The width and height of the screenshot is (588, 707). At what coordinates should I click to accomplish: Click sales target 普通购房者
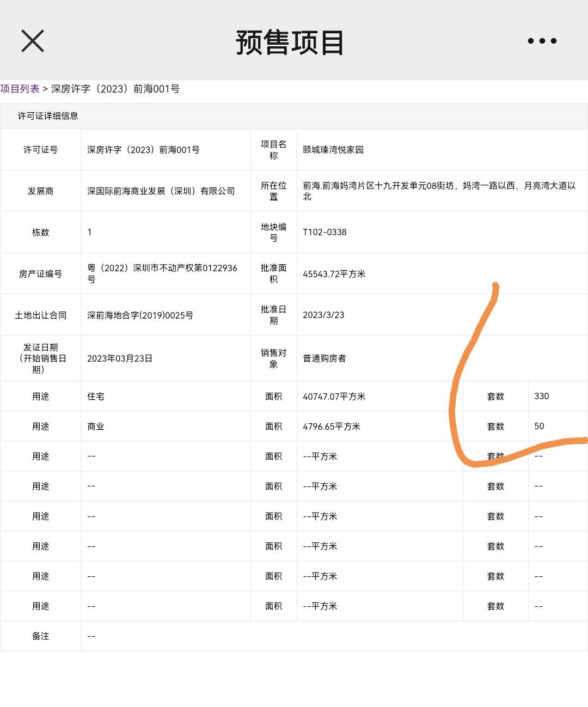click(x=324, y=358)
